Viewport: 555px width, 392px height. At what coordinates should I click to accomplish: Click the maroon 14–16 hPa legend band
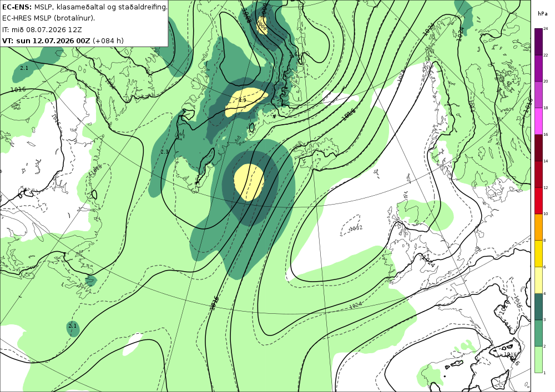coord(538,147)
